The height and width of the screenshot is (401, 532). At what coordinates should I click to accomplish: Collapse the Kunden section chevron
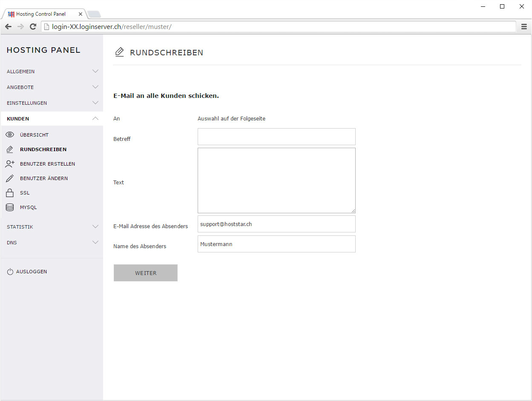(95, 119)
